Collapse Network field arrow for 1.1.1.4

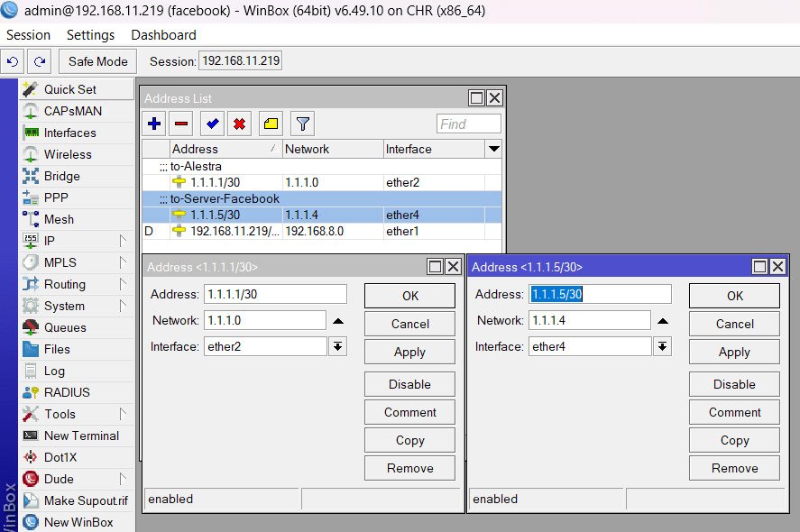click(662, 321)
